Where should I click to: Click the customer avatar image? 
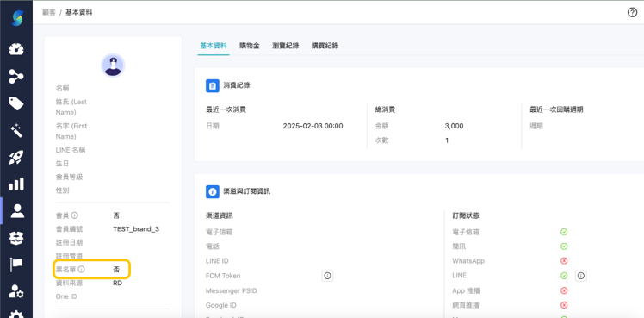tap(113, 65)
